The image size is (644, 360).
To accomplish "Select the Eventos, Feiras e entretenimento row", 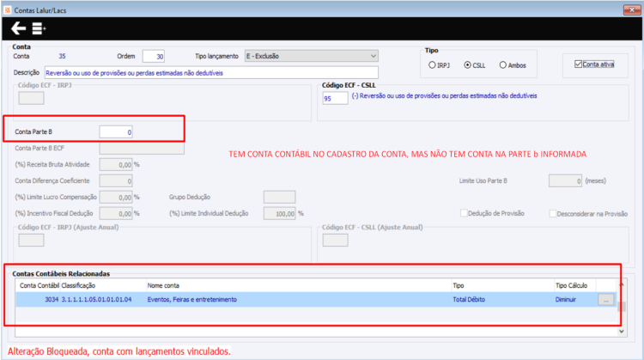I will pyautogui.click(x=316, y=300).
